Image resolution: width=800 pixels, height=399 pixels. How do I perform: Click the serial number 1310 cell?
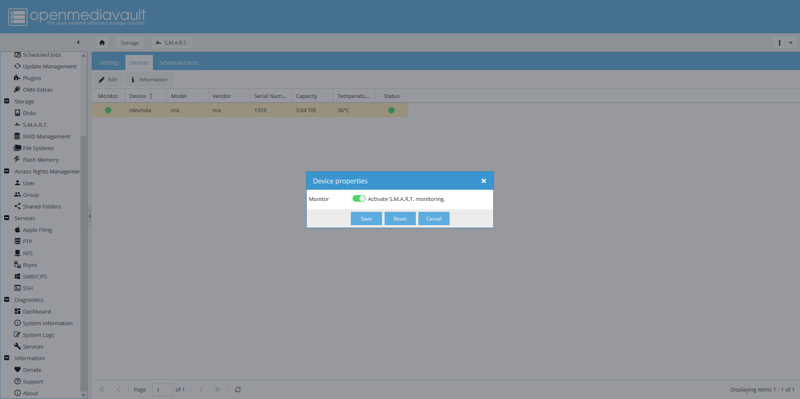point(270,110)
